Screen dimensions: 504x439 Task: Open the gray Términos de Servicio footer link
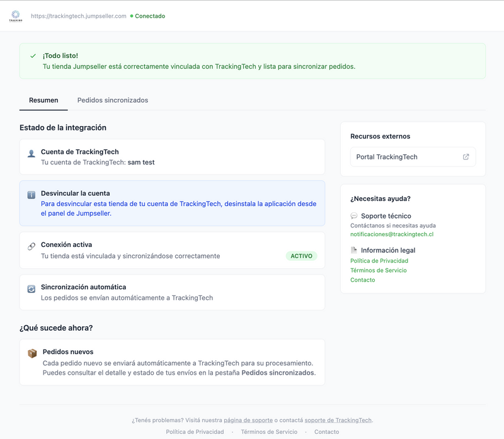point(269,432)
